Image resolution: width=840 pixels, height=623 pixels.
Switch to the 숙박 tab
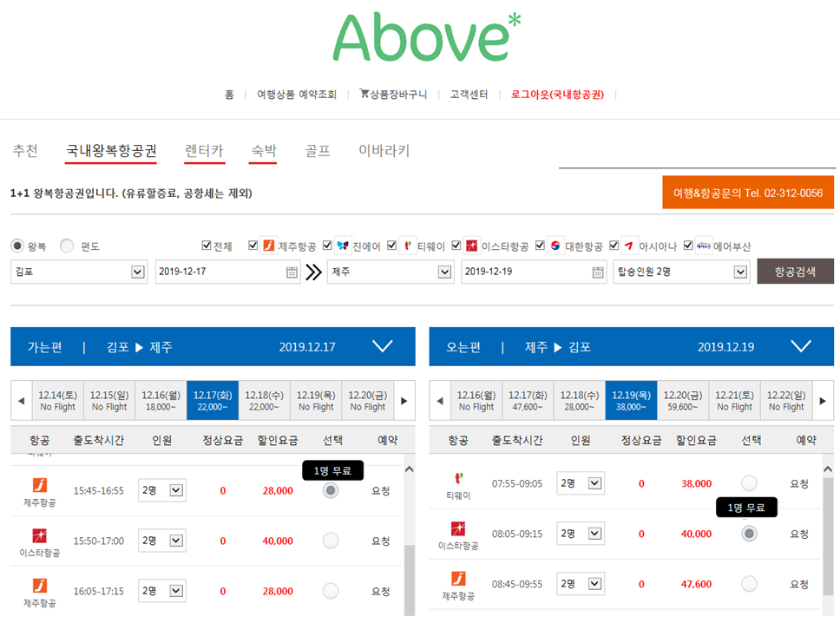(x=264, y=151)
